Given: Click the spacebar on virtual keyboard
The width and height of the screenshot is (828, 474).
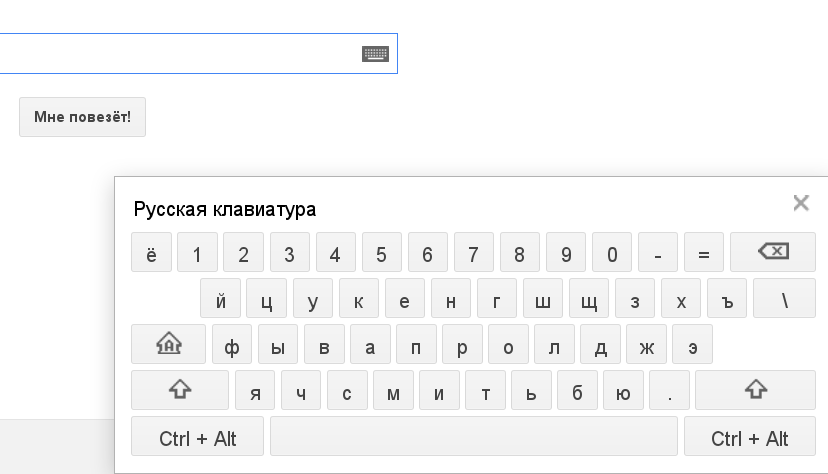Looking at the screenshot, I should click(474, 436).
